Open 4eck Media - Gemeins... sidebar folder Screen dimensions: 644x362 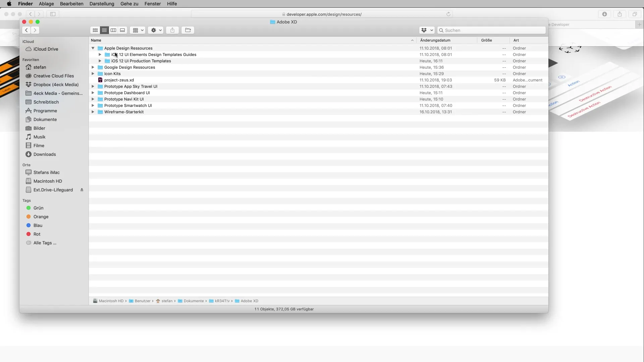point(54,94)
